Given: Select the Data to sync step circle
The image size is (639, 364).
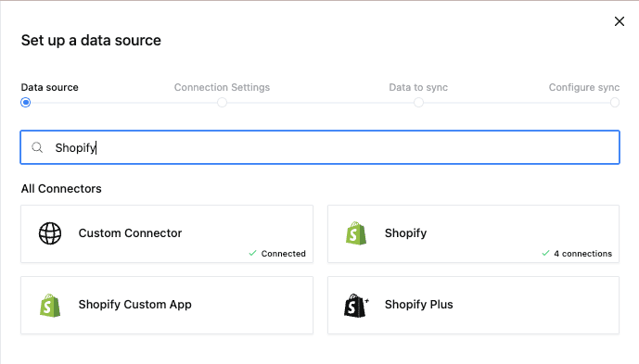Looking at the screenshot, I should click(418, 102).
